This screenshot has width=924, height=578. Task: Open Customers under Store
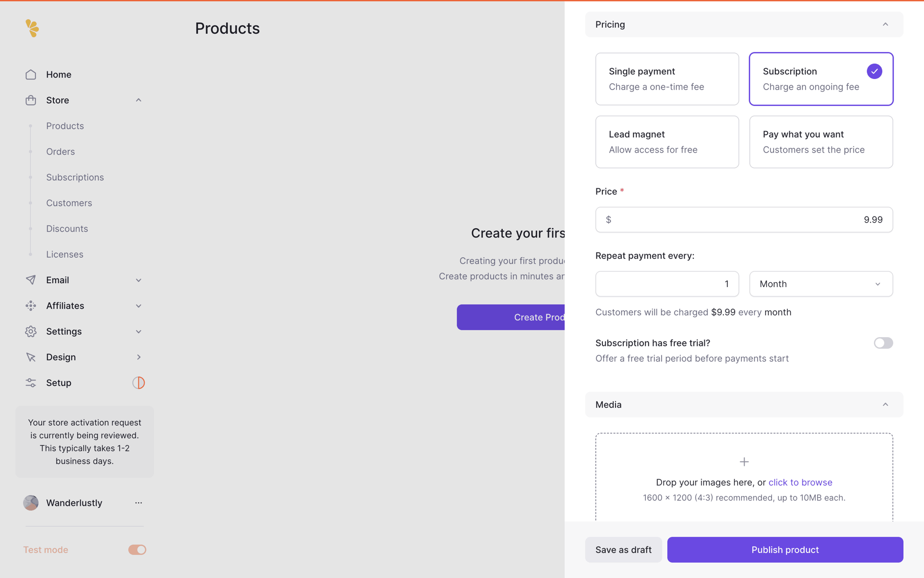[69, 203]
